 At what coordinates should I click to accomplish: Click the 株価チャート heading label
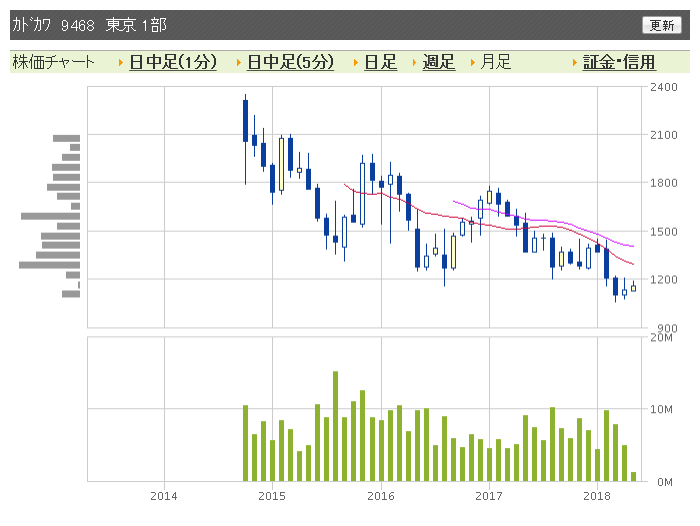54,62
